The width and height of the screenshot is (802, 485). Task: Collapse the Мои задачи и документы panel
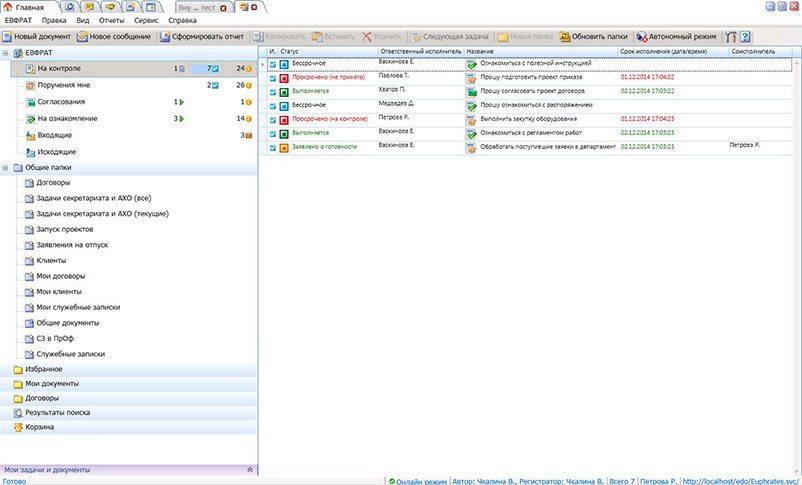(x=250, y=470)
